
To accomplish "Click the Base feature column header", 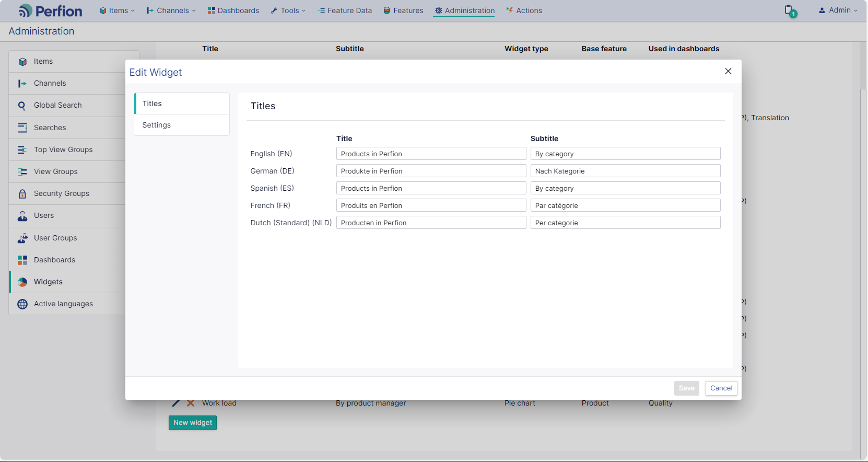I will (604, 49).
